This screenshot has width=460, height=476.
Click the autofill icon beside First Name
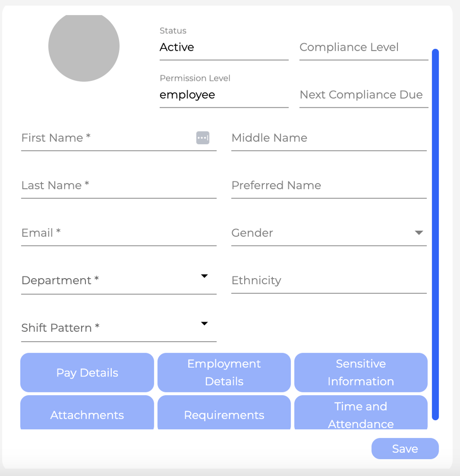[x=203, y=138]
